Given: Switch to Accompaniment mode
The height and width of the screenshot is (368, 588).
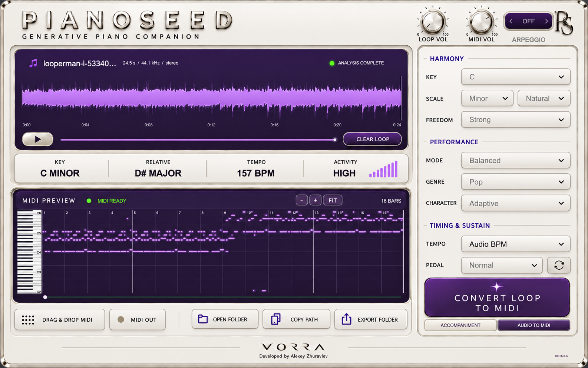Looking at the screenshot, I should tap(460, 325).
